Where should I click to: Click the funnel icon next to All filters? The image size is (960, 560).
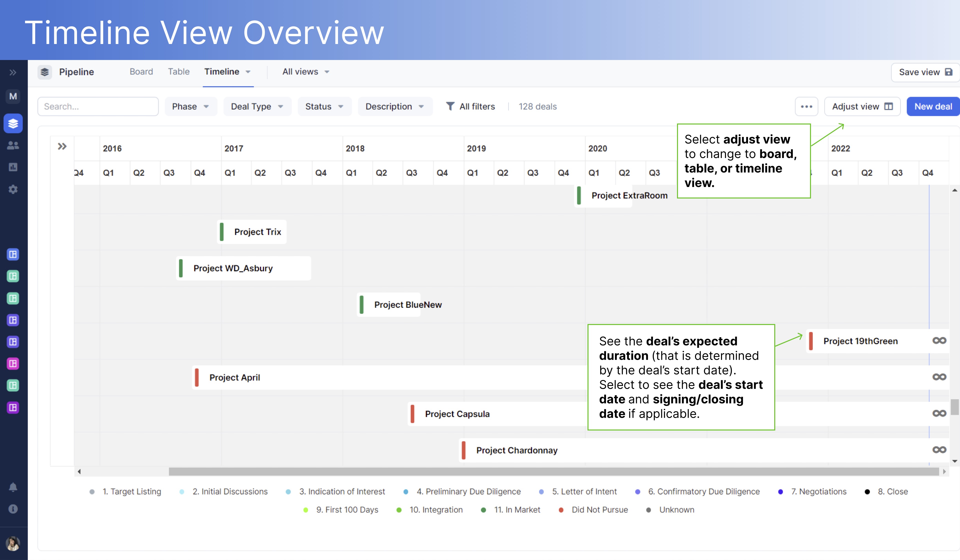[x=451, y=106]
